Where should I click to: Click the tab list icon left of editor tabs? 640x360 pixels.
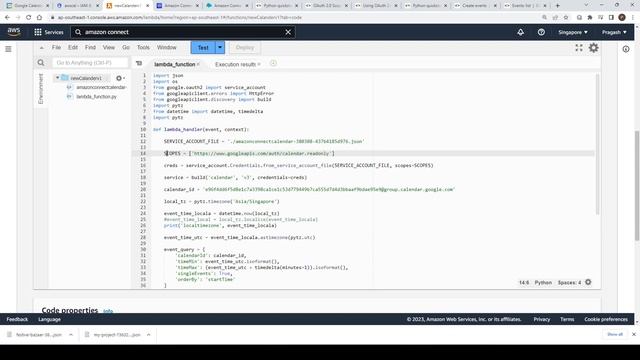(139, 63)
